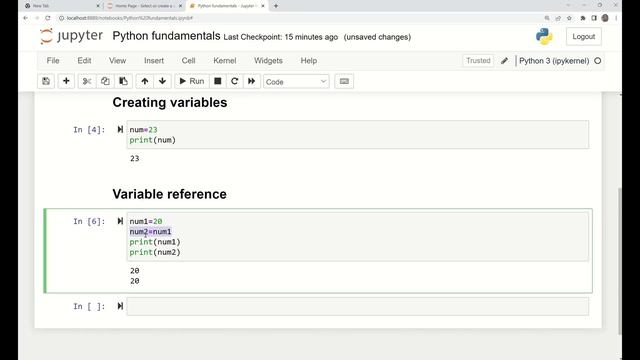Move the selected cell up with the arrow

click(144, 81)
